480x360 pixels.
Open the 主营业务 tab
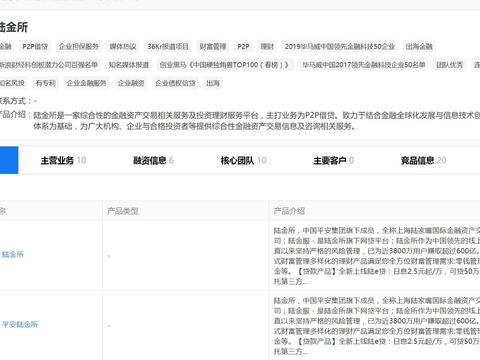pyautogui.click(x=63, y=160)
